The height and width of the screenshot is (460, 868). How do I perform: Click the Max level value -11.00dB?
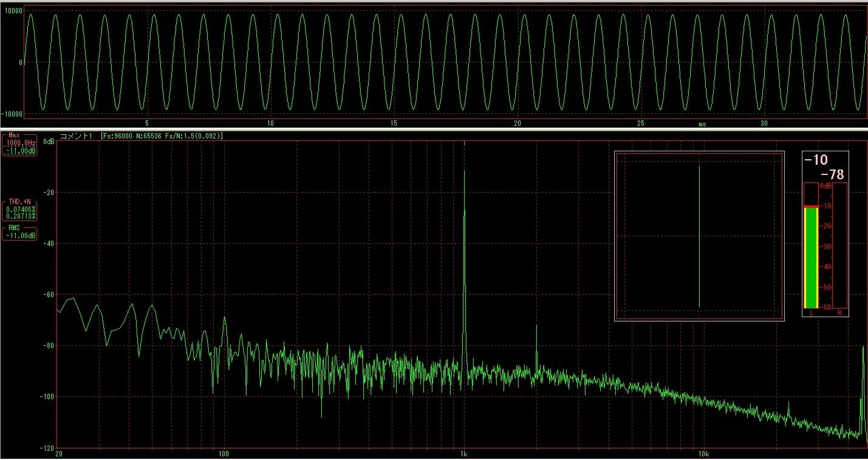(21, 151)
